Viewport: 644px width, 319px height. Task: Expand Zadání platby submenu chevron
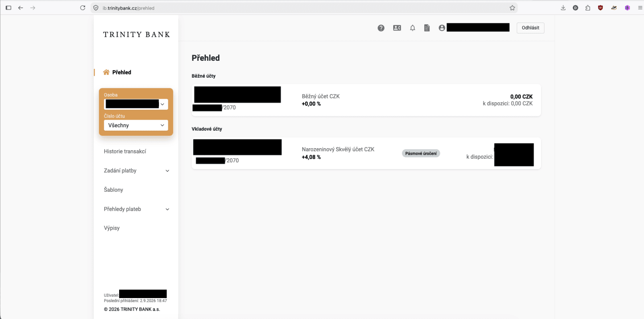pos(167,171)
